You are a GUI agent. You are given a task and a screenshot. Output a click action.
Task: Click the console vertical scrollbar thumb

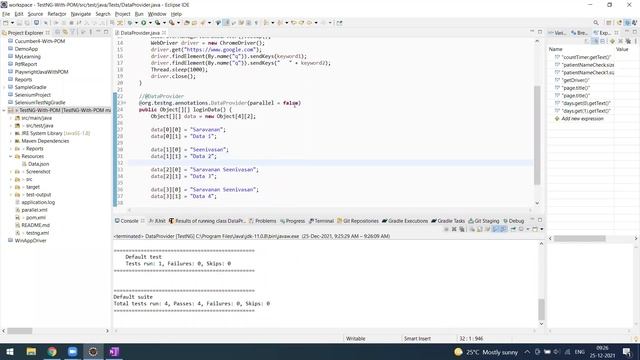tap(541, 309)
